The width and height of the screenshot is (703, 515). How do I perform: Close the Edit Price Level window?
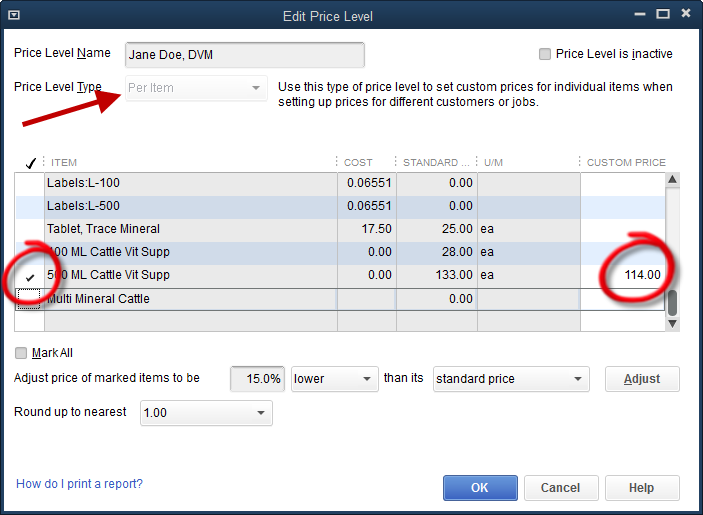pyautogui.click(x=686, y=13)
